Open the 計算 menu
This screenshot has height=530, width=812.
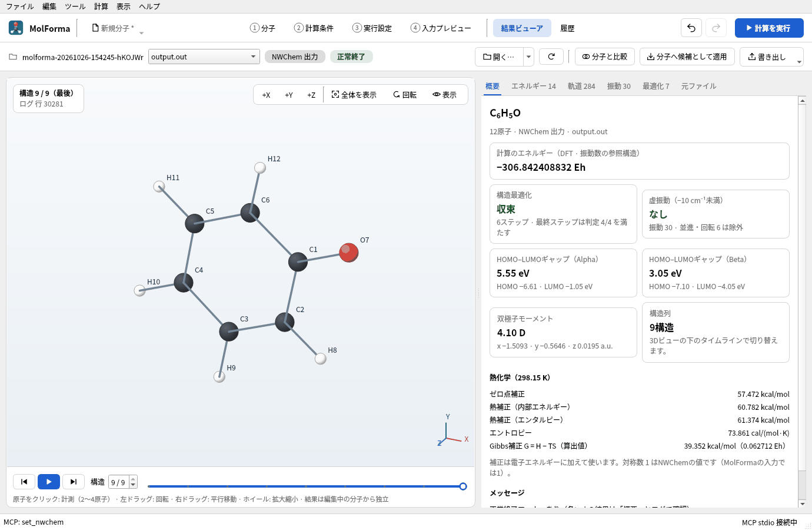(x=101, y=6)
